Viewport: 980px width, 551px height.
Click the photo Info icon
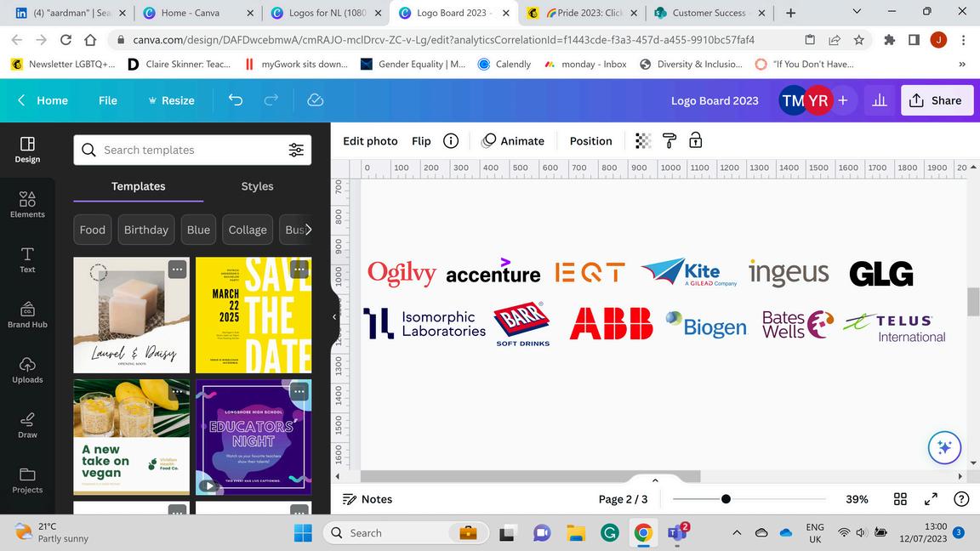click(451, 141)
